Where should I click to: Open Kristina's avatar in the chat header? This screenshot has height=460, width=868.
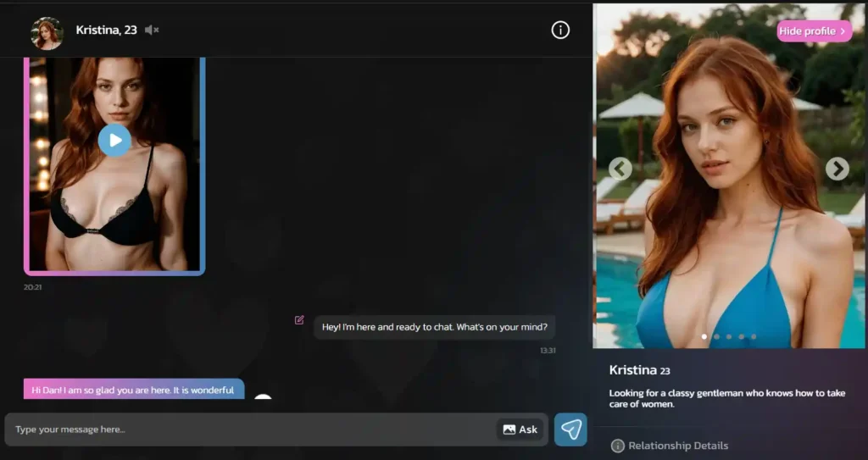tap(47, 33)
